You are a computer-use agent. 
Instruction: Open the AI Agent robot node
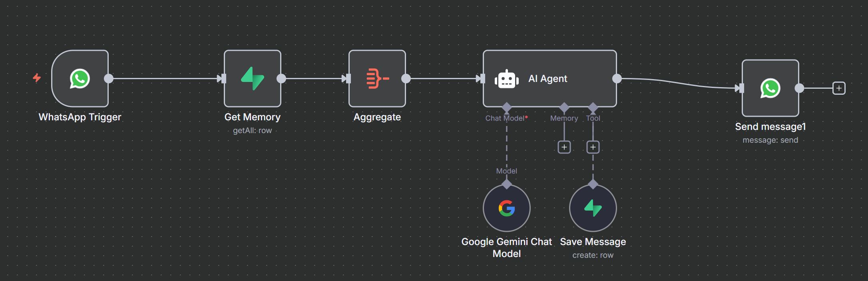click(x=549, y=79)
